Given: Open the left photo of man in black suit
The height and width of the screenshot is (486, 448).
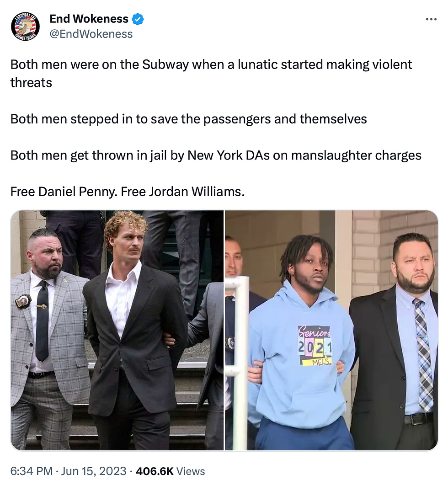Looking at the screenshot, I should (117, 331).
